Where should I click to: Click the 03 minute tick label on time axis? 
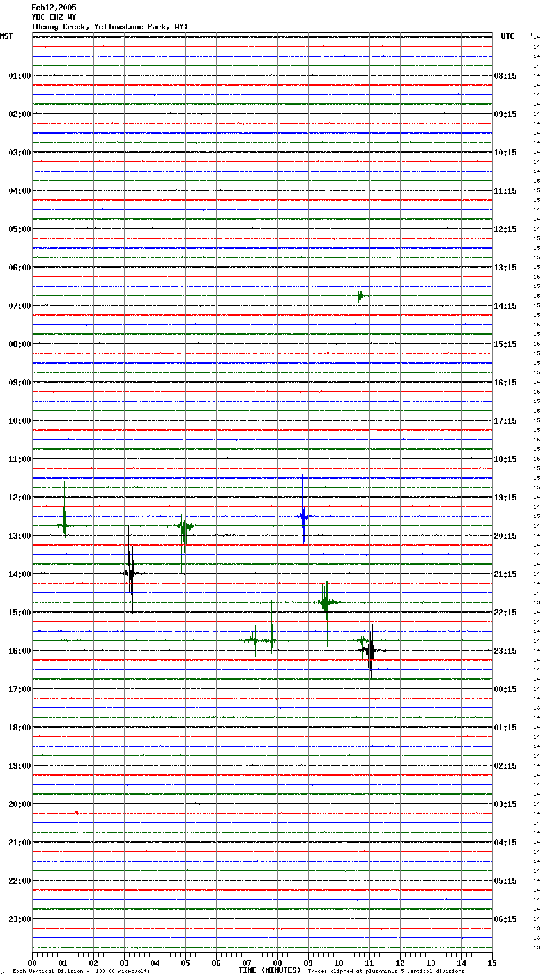[124, 963]
